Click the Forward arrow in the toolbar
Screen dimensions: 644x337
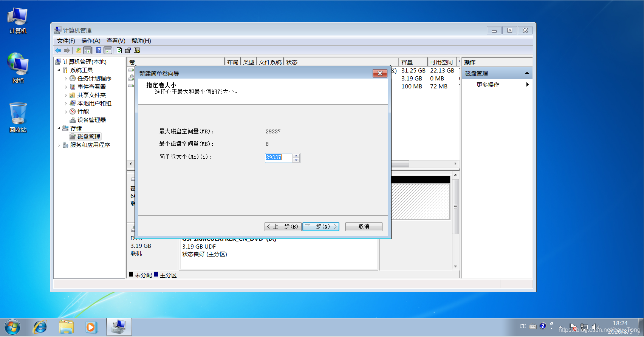(x=67, y=50)
